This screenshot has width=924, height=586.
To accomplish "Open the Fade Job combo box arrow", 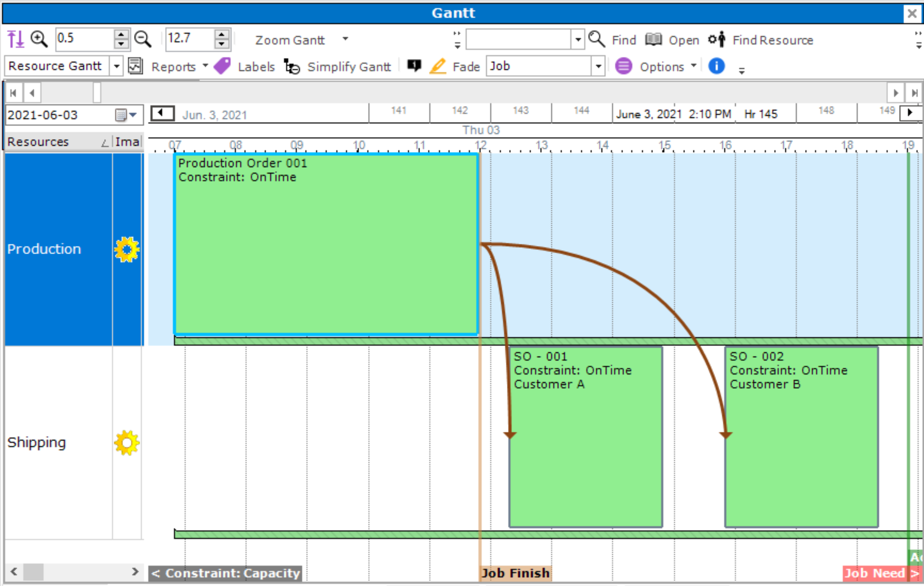I will (598, 66).
